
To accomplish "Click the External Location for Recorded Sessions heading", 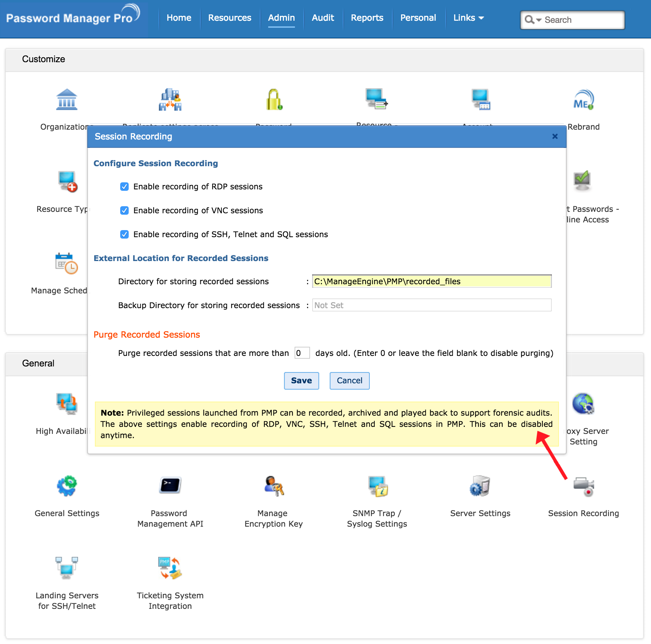I will click(181, 258).
